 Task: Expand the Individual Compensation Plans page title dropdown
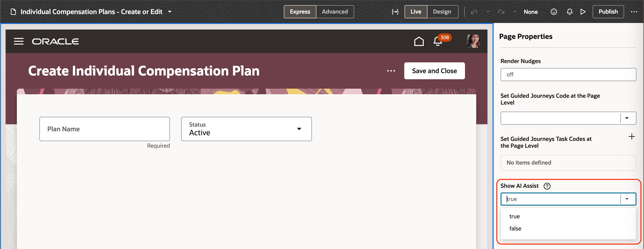170,12
